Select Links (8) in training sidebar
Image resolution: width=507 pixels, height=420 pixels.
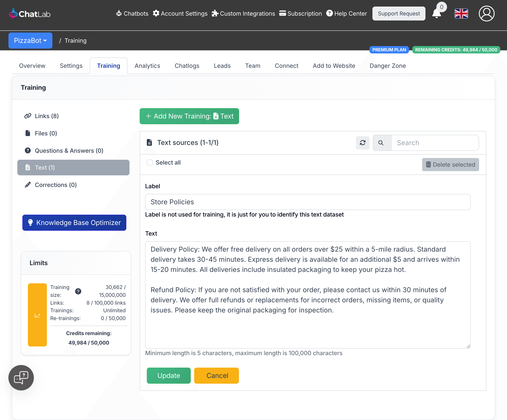[47, 116]
